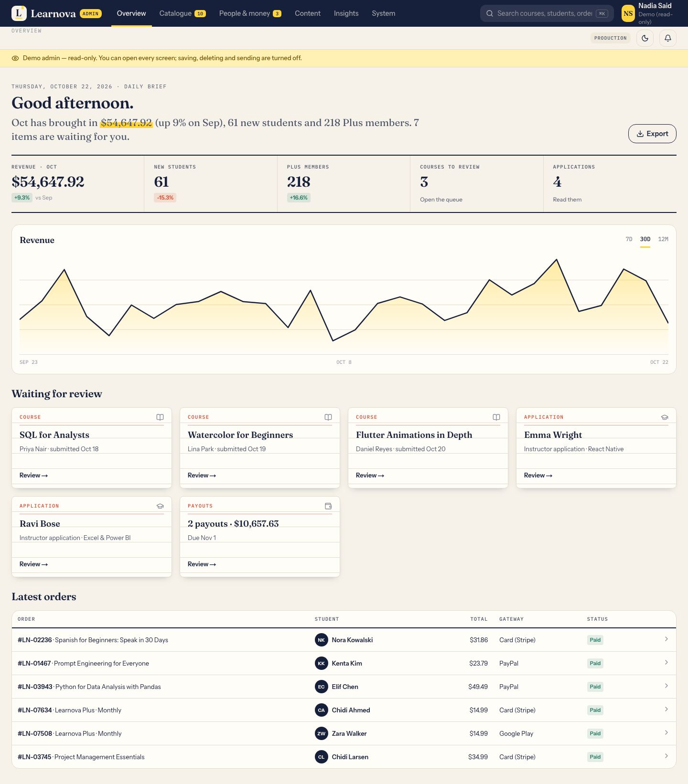Click the Learnova logo icon
688x784 pixels.
(x=19, y=13)
